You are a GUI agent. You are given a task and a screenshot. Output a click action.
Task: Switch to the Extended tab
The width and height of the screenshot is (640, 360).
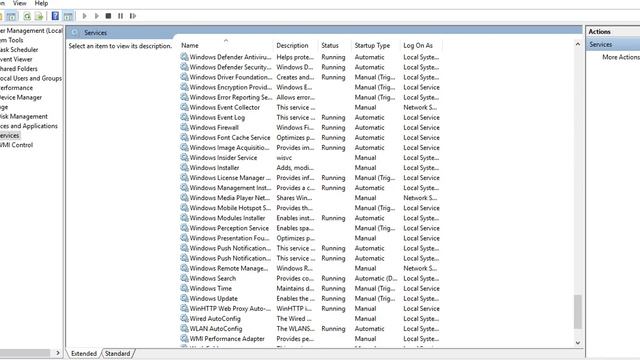pyautogui.click(x=84, y=353)
